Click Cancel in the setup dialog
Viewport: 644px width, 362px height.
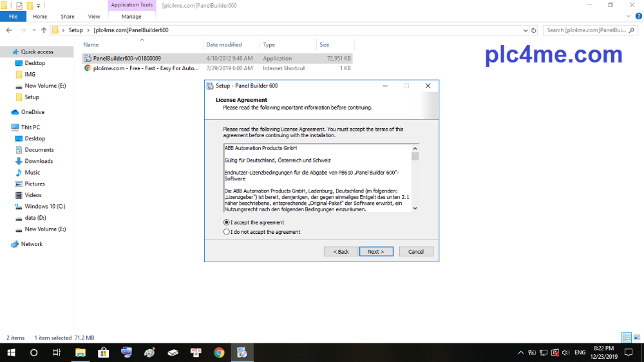(x=416, y=251)
